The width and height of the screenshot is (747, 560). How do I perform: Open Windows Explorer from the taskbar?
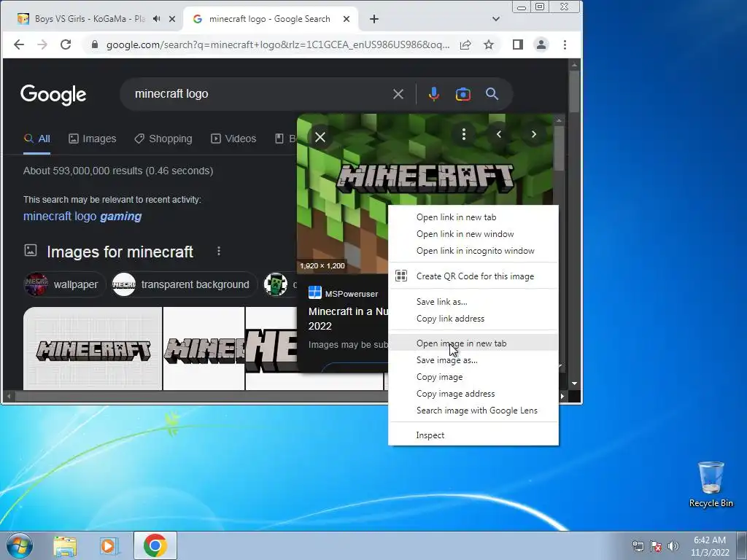coord(65,545)
